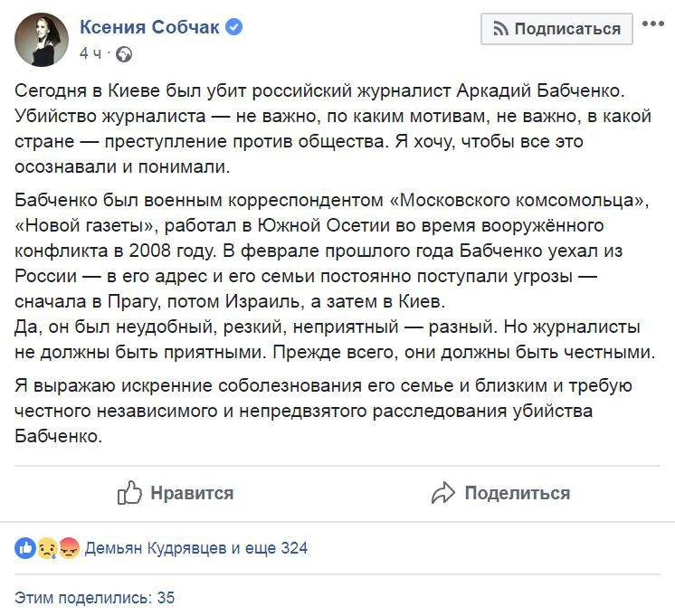Share the post using the Поделиться label
This screenshot has height=616, width=675.
[517, 493]
